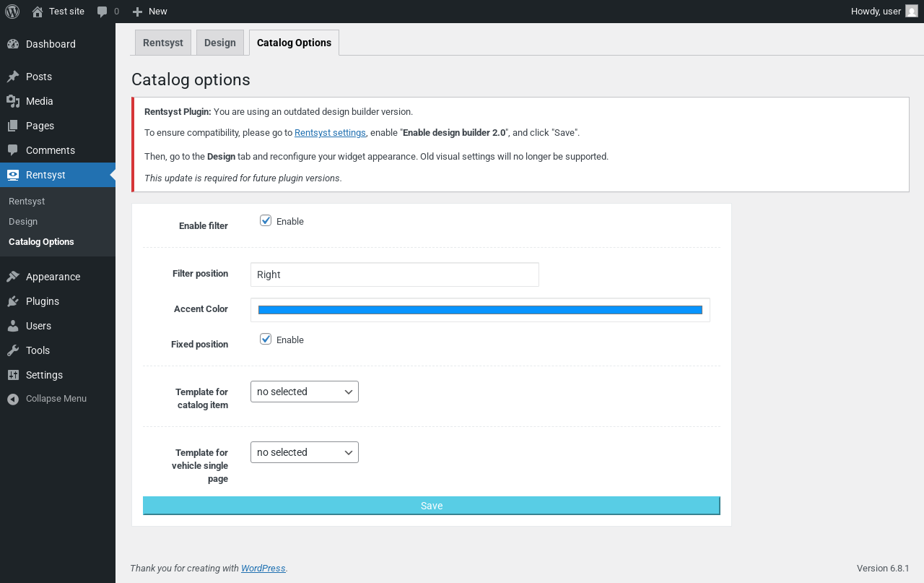
Task: Open the Posts menu label
Action: pos(39,77)
